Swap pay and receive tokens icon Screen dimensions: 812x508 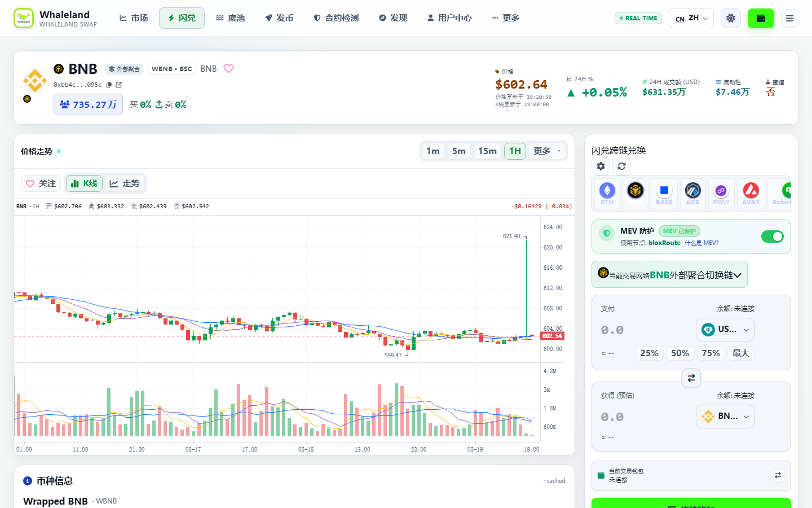(691, 378)
